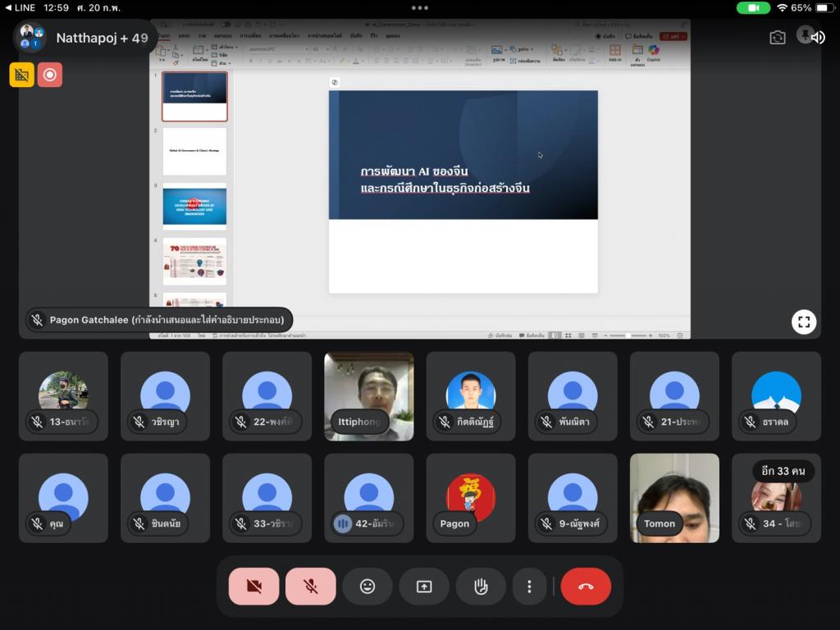
Task: Select Ittiphong's video tile
Action: [x=368, y=396]
